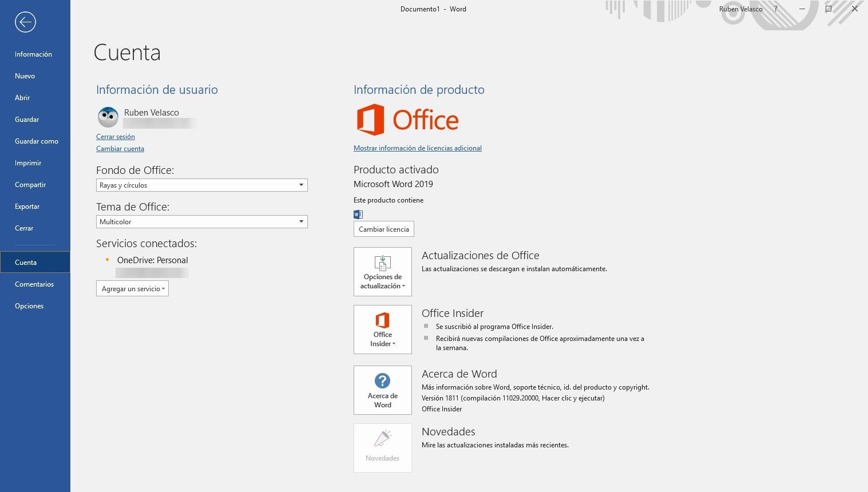Open Comentarios in the sidebar
The height and width of the screenshot is (492, 868).
click(34, 284)
